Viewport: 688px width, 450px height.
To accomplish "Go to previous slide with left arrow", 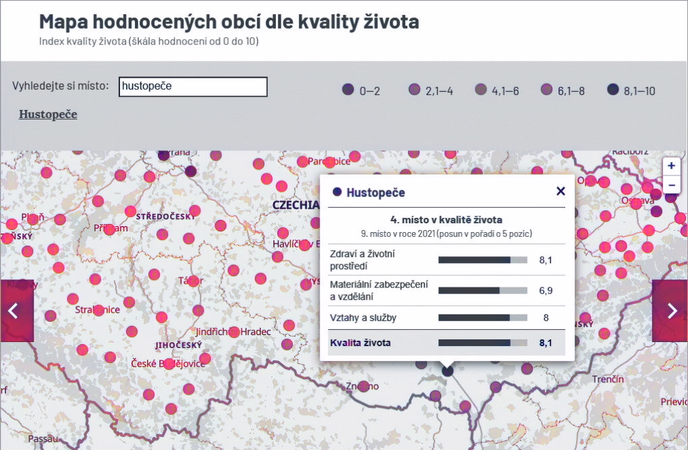I will pyautogui.click(x=15, y=310).
